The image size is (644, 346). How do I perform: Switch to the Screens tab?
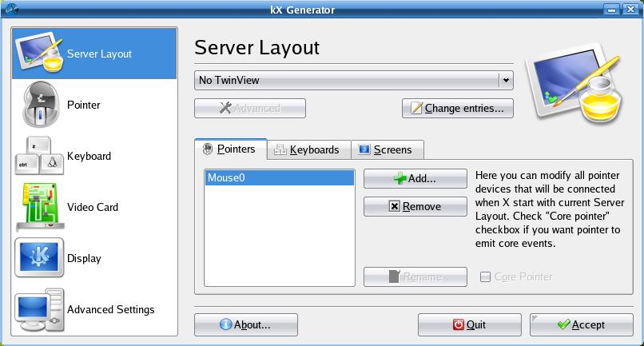pyautogui.click(x=388, y=149)
